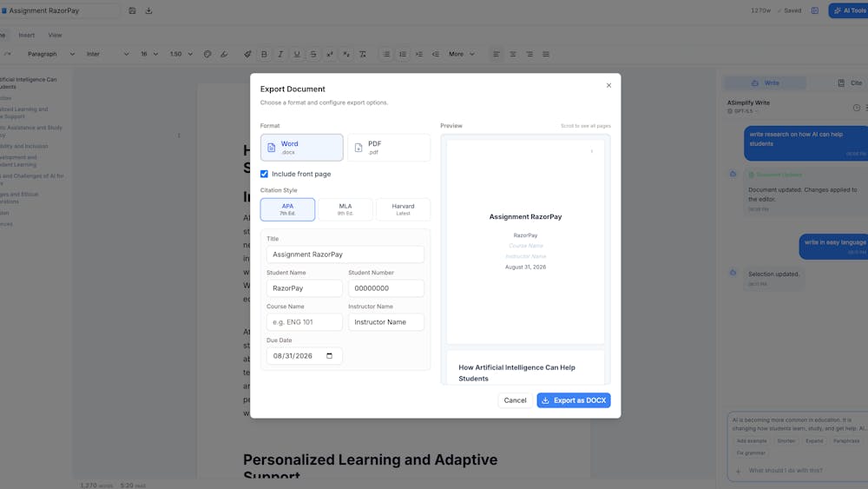Select PDF export format
The image size is (868, 489).
389,148
